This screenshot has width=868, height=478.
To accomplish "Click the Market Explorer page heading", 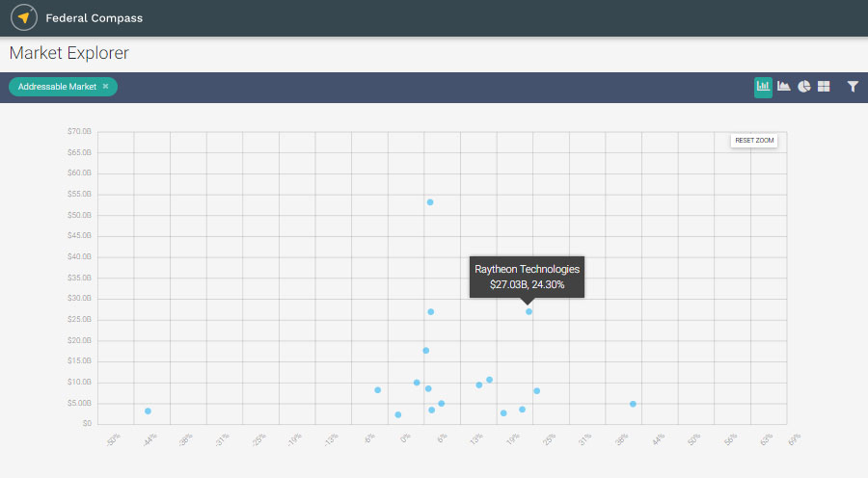I will pos(68,53).
